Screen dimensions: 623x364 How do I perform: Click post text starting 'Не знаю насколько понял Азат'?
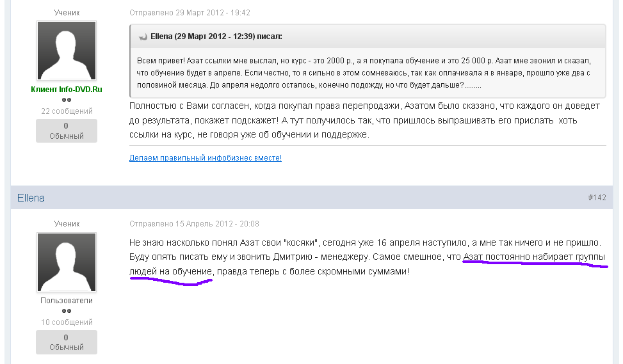tap(367, 257)
